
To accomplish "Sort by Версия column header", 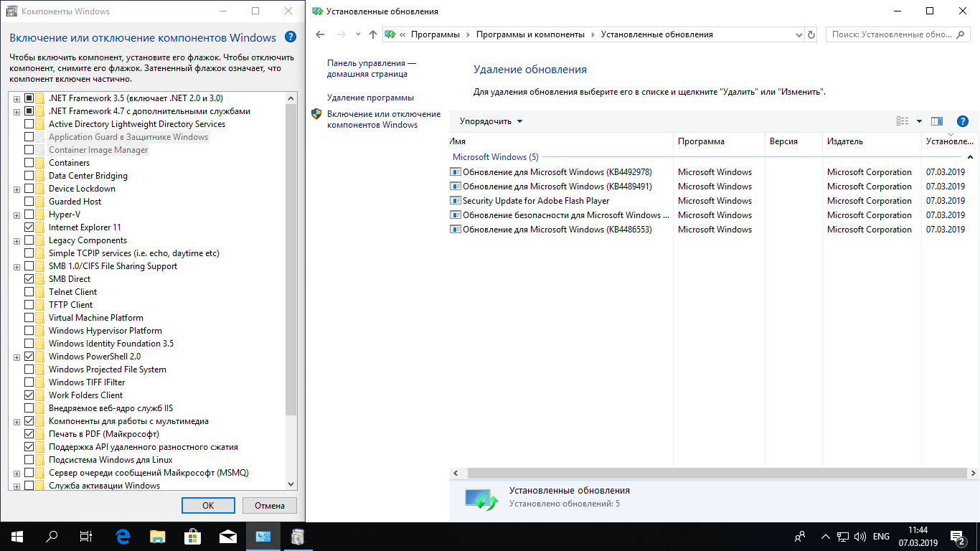I will point(793,141).
